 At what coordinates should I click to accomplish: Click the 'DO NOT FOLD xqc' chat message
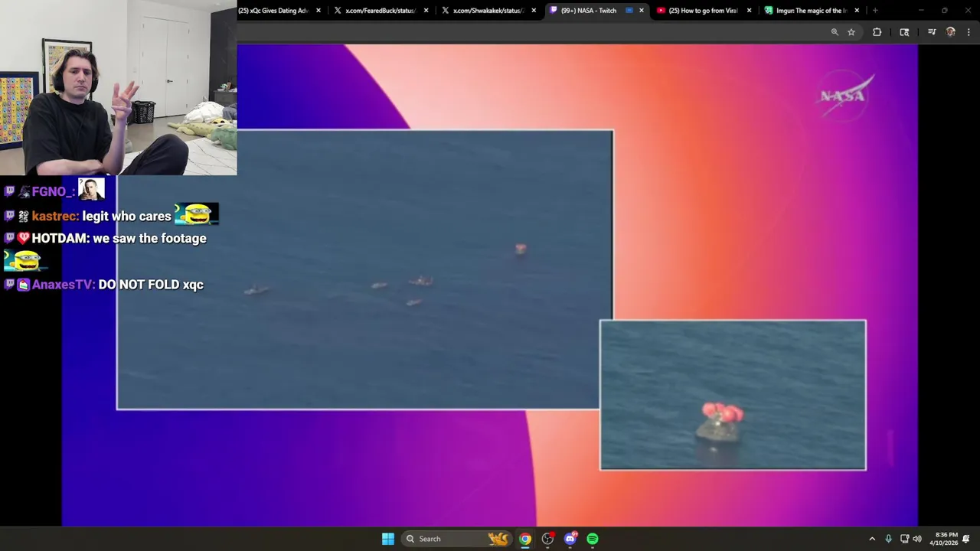pyautogui.click(x=151, y=285)
